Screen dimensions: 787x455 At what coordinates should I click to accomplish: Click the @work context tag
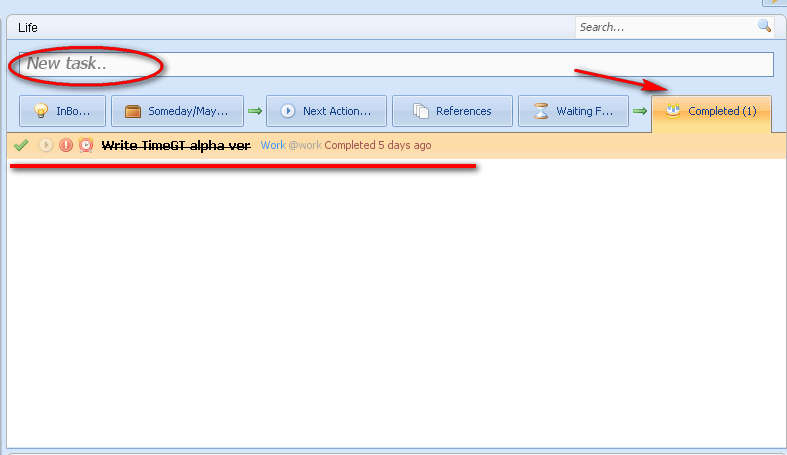(305, 145)
